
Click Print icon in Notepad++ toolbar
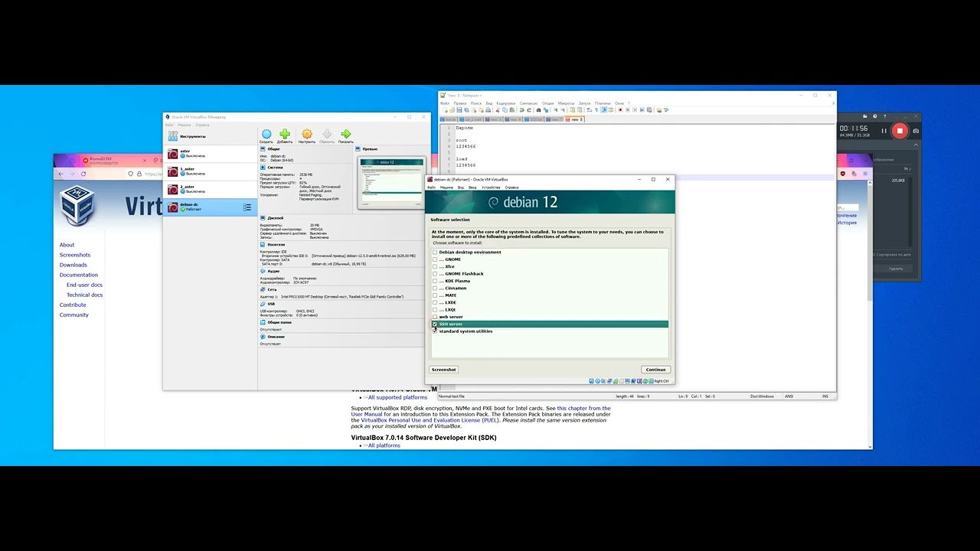point(488,110)
